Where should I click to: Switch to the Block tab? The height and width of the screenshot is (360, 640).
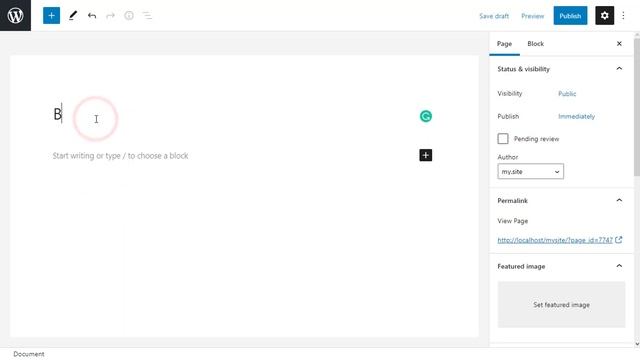[x=536, y=44]
